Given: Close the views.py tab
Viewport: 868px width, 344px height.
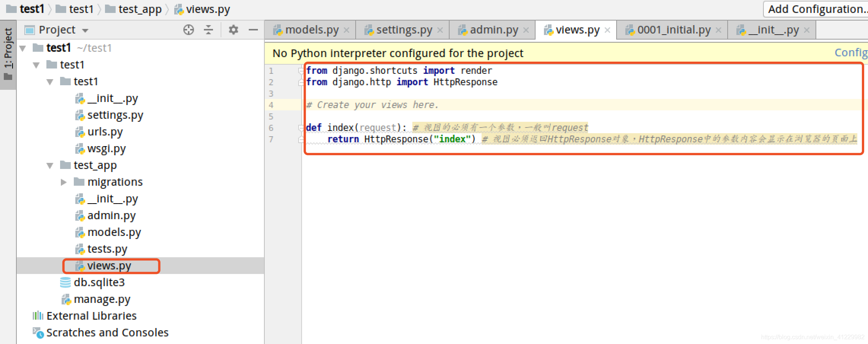Looking at the screenshot, I should (x=607, y=30).
